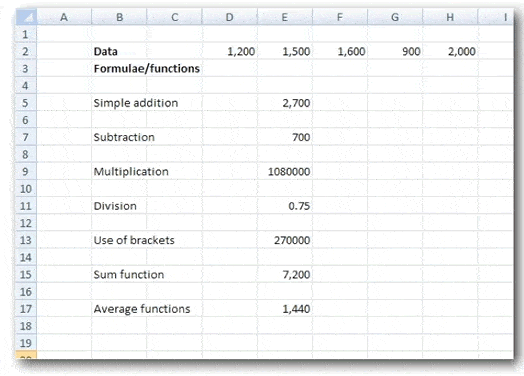Viewport: 524px width, 376px height.
Task: Select row 13 header
Action: tap(26, 240)
